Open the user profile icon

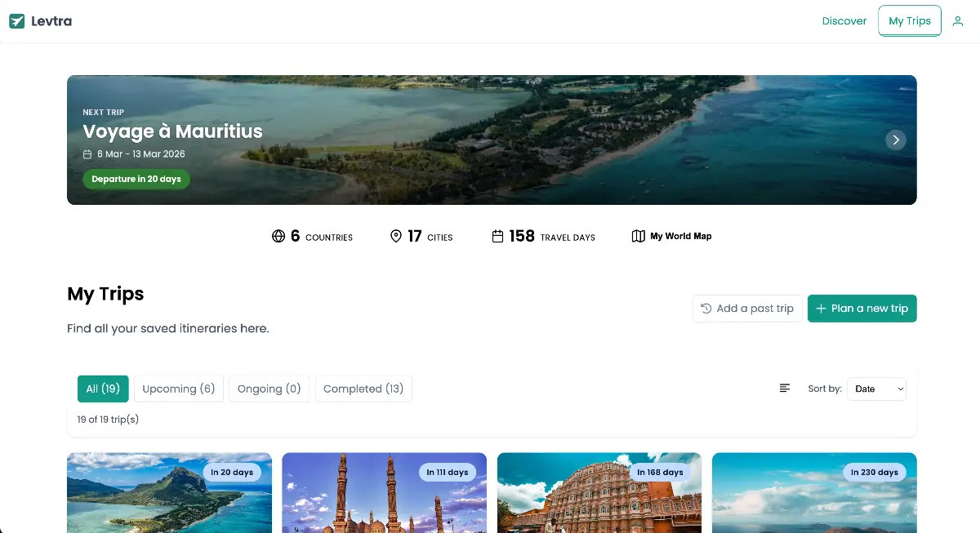[958, 21]
